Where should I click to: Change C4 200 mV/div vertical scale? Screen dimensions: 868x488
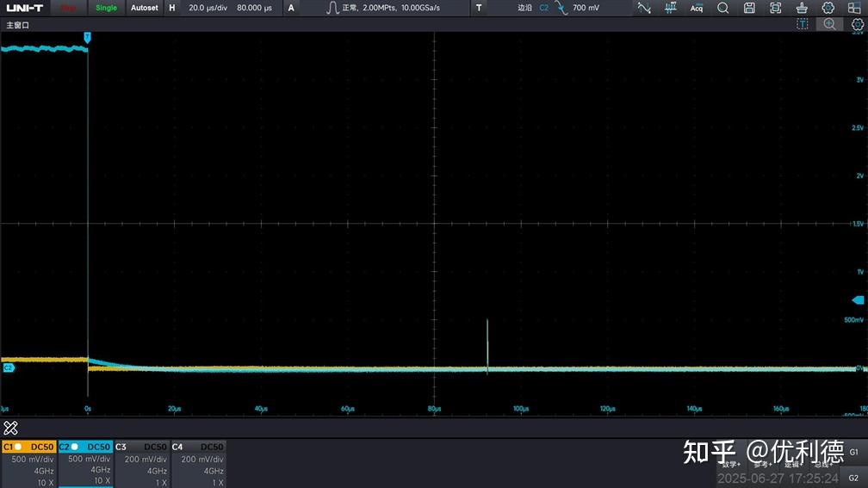pyautogui.click(x=202, y=460)
